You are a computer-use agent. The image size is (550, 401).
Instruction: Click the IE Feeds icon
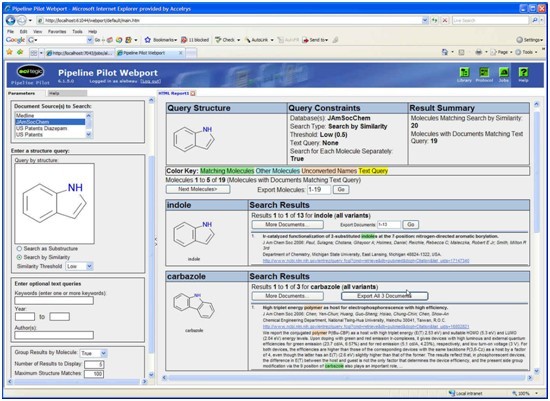coord(461,52)
